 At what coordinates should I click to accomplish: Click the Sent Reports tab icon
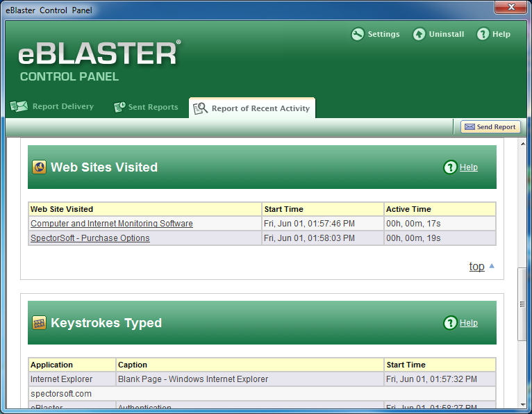119,107
